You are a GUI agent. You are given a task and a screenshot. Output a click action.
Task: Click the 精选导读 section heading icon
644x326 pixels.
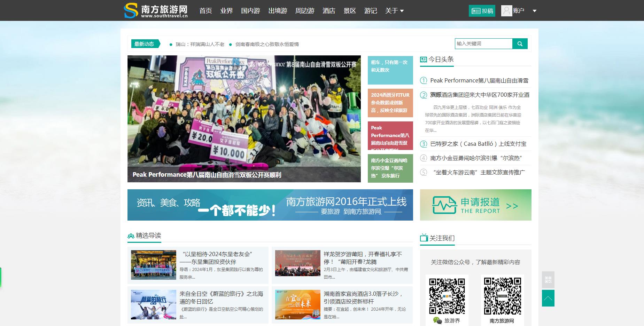pos(131,236)
